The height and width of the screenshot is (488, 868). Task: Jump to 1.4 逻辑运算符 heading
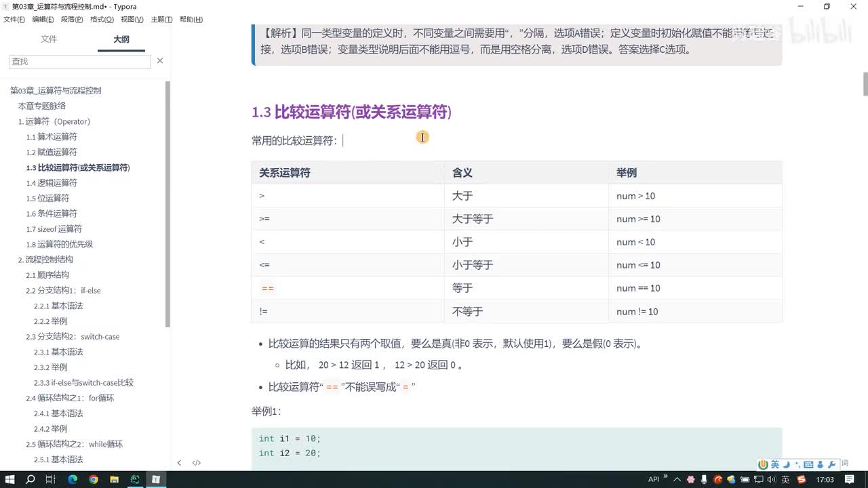(52, 183)
